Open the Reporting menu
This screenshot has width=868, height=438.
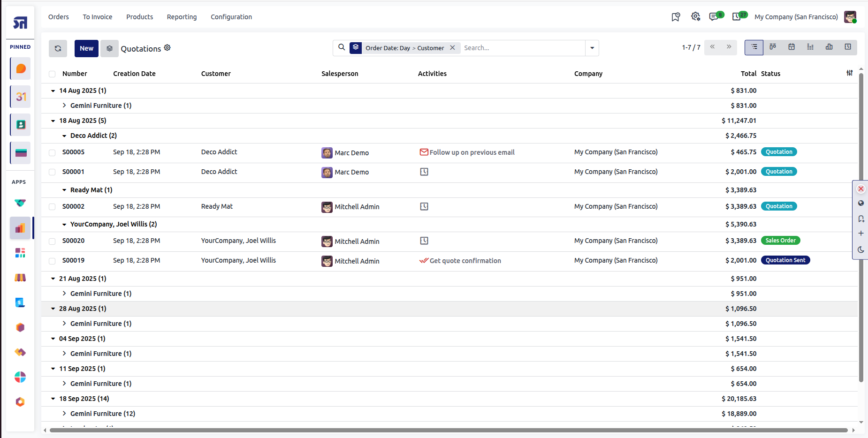click(x=182, y=17)
